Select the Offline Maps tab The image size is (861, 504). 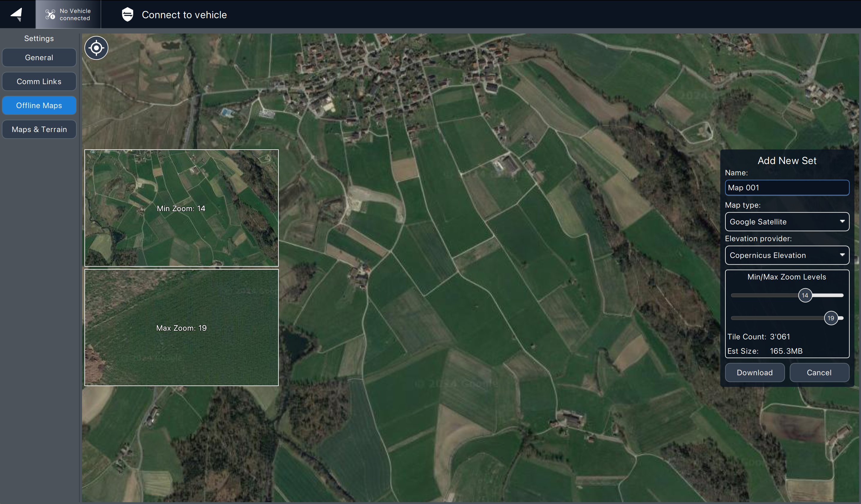(39, 105)
